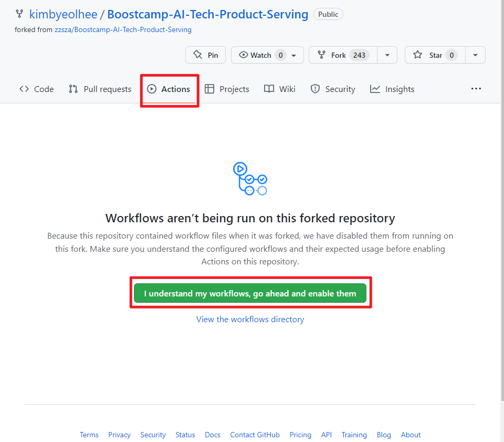Open the repository Security tab
This screenshot has width=504, height=442.
pos(333,89)
